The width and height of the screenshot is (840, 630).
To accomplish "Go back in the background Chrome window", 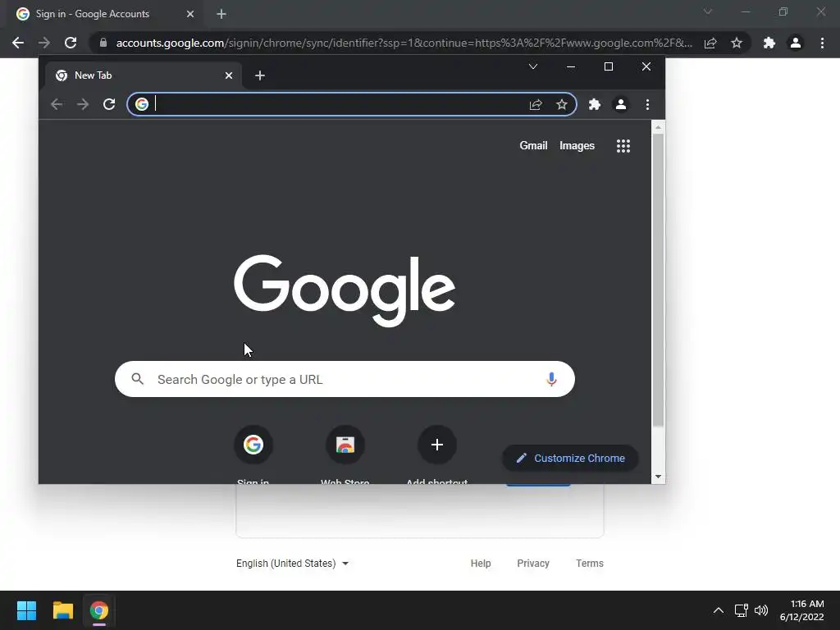I will pos(18,43).
